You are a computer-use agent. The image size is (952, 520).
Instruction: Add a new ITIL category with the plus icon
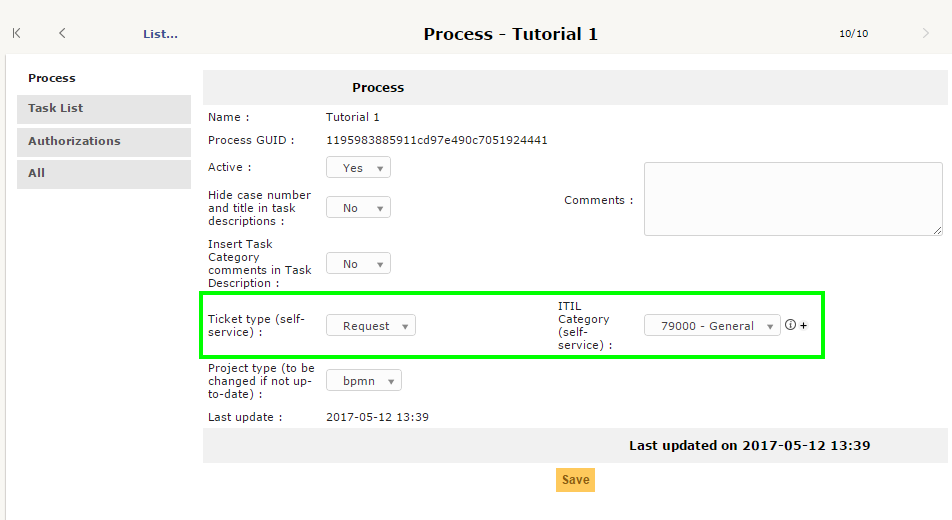click(803, 326)
